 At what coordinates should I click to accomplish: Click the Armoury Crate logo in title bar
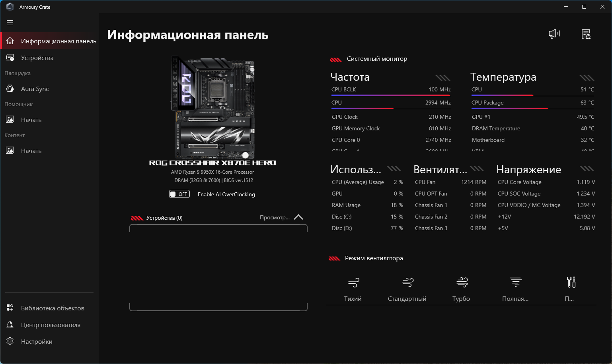coord(10,7)
